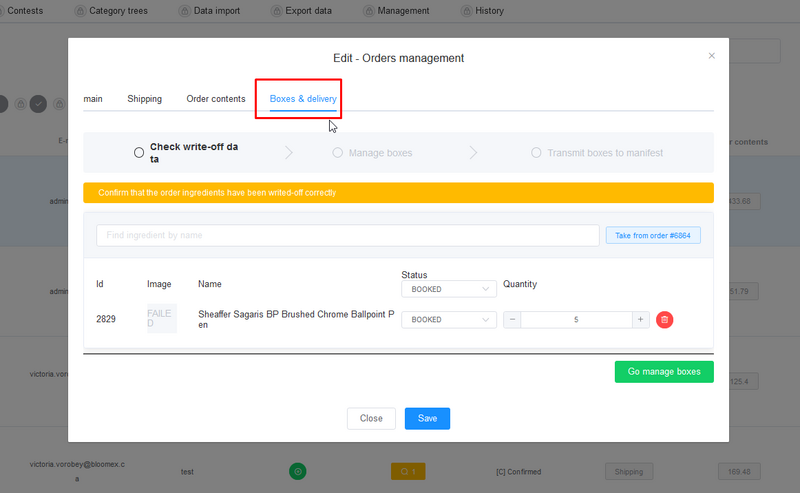This screenshot has height=493, width=800.
Task: Select the Check write-off data step
Action: (187, 153)
